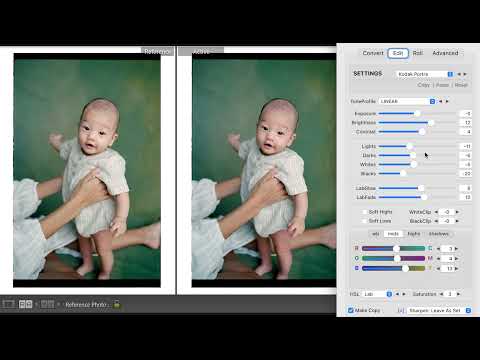The image size is (480, 360).
Task: Click the Blacks slider handle
Action: (403, 173)
